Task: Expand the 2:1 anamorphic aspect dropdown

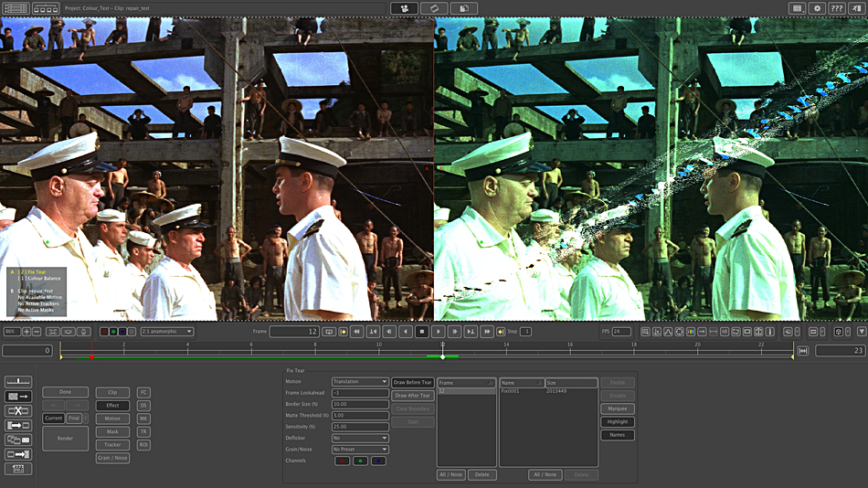Action: pos(166,332)
